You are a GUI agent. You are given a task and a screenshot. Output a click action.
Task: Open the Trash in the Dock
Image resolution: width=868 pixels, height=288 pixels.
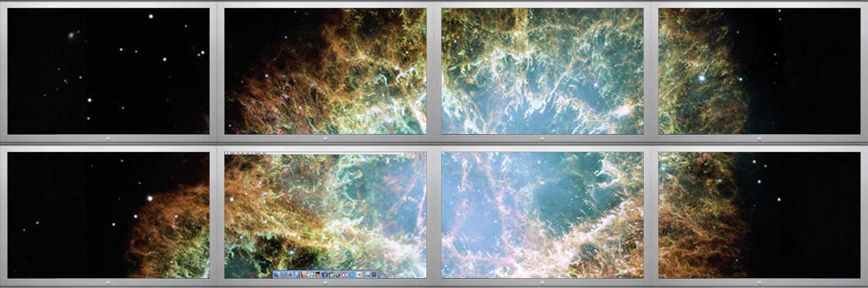click(x=374, y=274)
